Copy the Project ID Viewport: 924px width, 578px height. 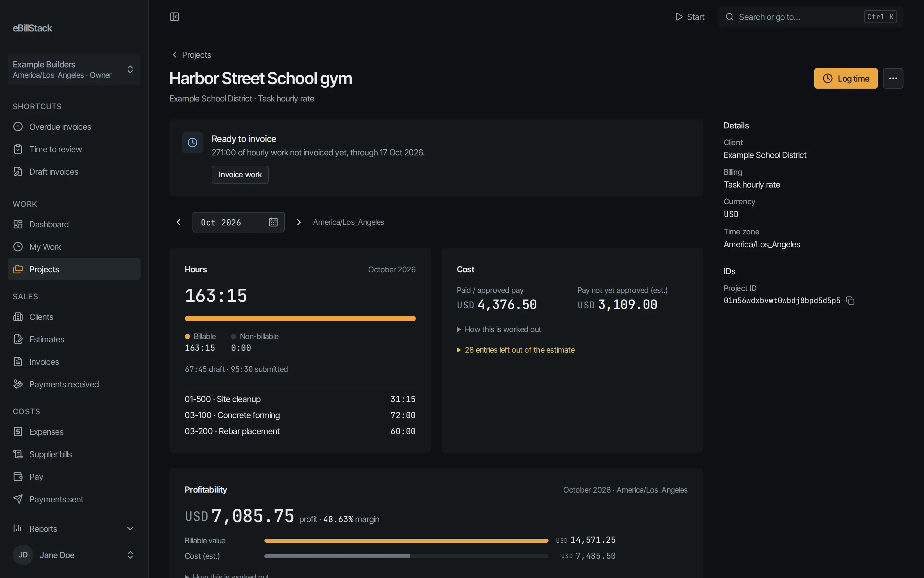850,301
